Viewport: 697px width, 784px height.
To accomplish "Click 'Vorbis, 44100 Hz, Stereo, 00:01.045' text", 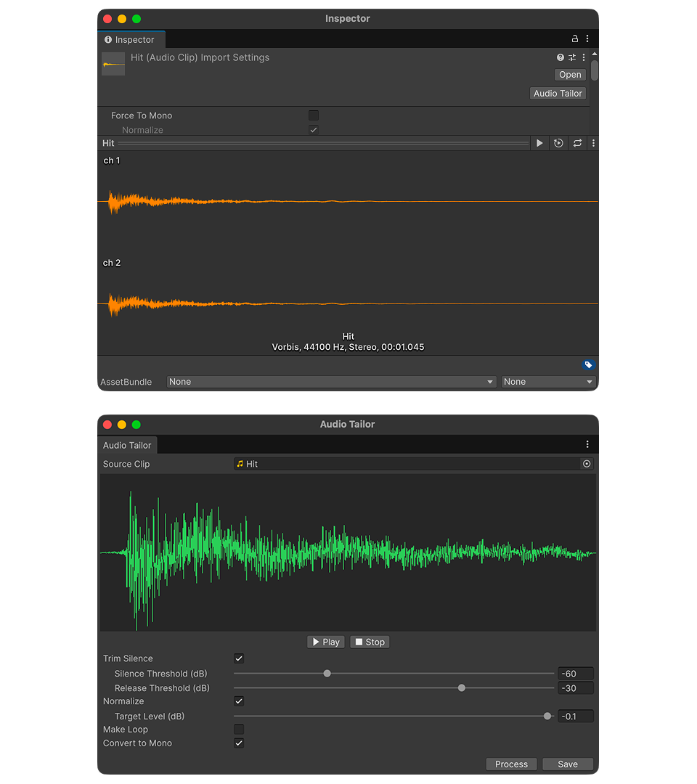I will [x=348, y=347].
